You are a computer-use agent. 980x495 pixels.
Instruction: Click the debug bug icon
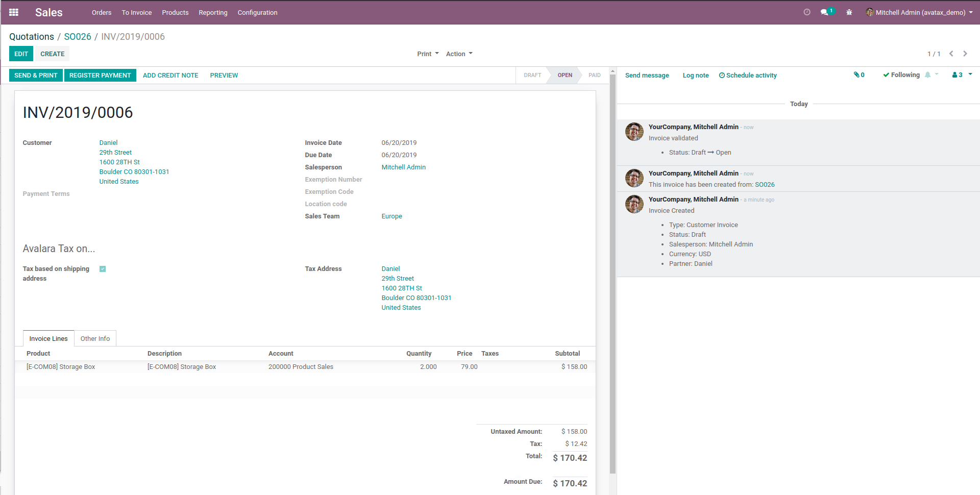pyautogui.click(x=849, y=12)
